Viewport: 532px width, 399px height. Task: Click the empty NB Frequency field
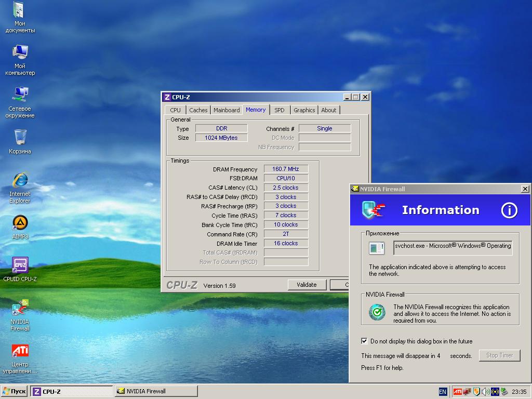(325, 147)
